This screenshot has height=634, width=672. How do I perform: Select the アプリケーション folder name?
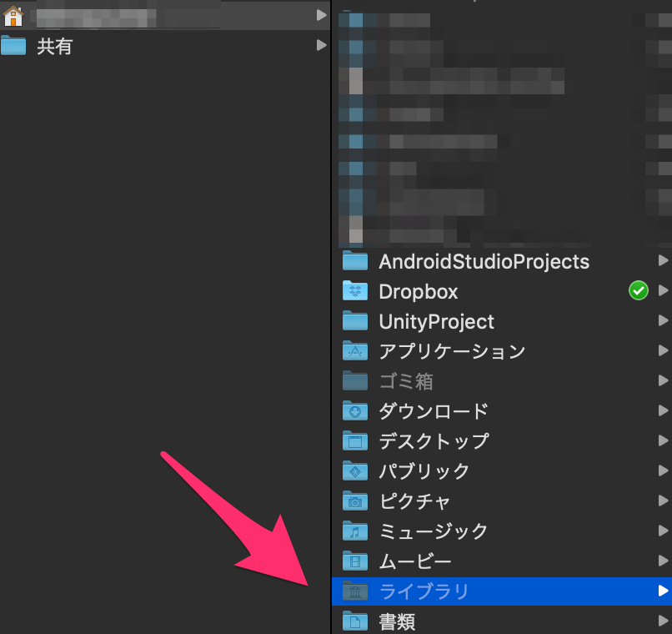click(452, 351)
